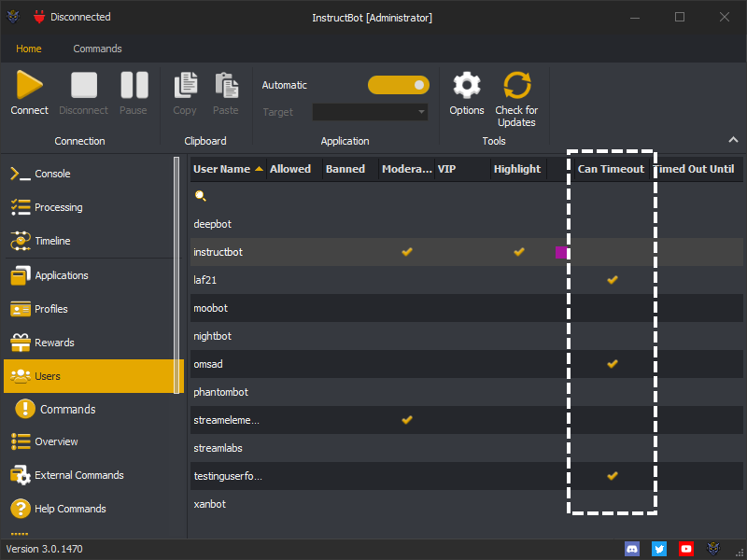Uncheck Can Timeout for laf21
Viewport: 747px width, 560px height.
613,280
